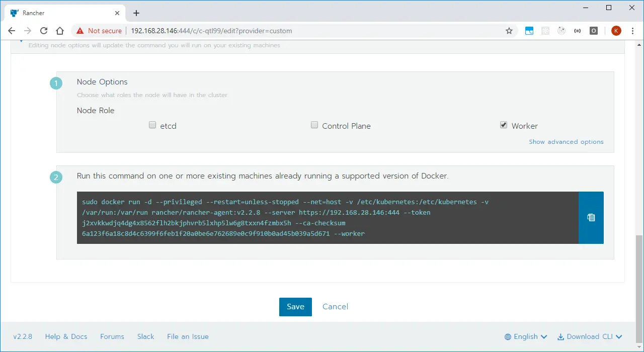This screenshot has width=644, height=352.
Task: Click the curly braces extension icon
Action: click(x=578, y=31)
